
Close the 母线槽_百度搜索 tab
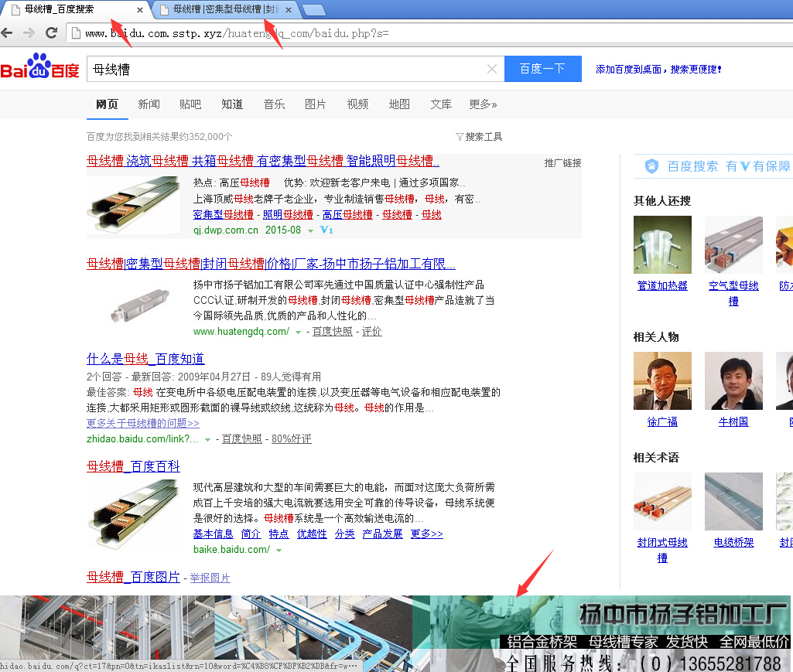point(139,9)
